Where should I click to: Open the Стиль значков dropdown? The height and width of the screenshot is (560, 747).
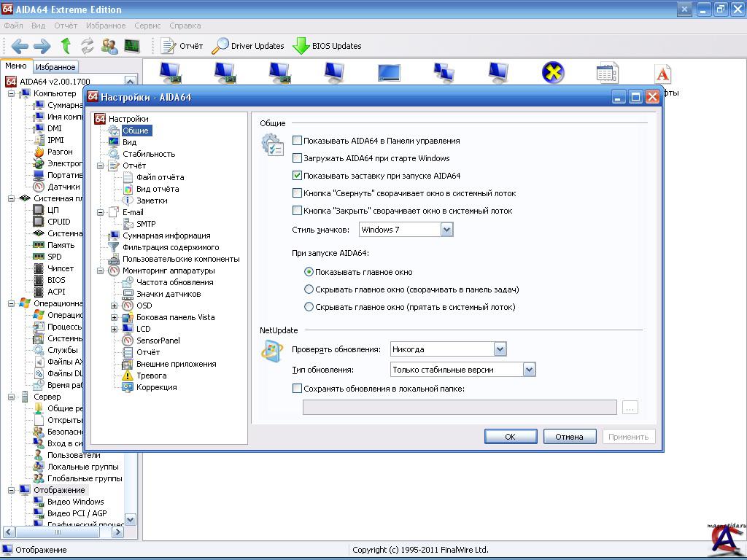[446, 230]
